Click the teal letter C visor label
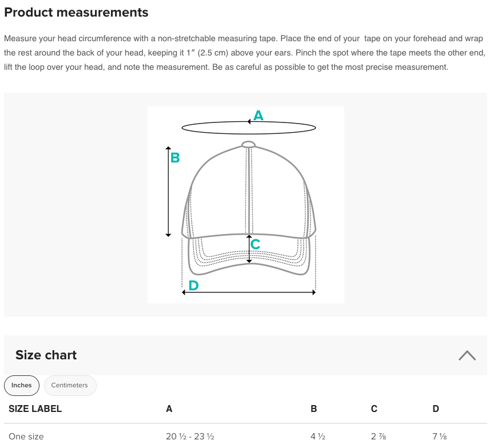 tap(255, 244)
